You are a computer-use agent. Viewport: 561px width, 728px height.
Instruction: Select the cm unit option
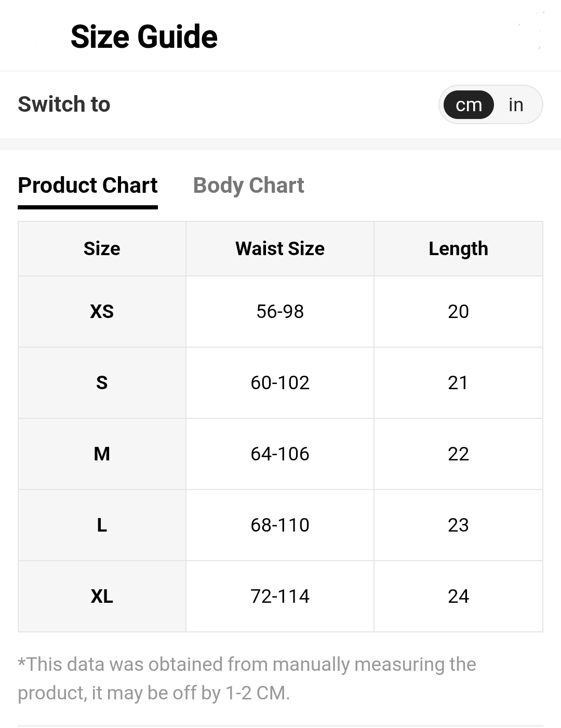pos(469,104)
